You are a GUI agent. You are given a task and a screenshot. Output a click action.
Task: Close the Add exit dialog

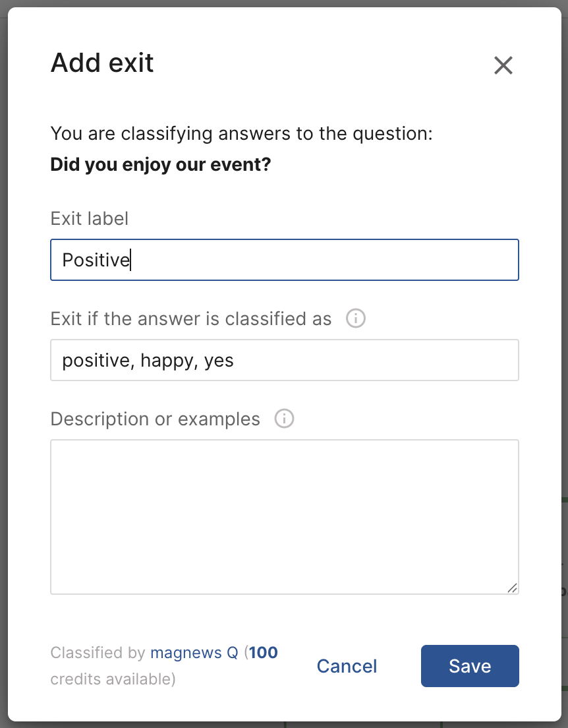pyautogui.click(x=503, y=65)
